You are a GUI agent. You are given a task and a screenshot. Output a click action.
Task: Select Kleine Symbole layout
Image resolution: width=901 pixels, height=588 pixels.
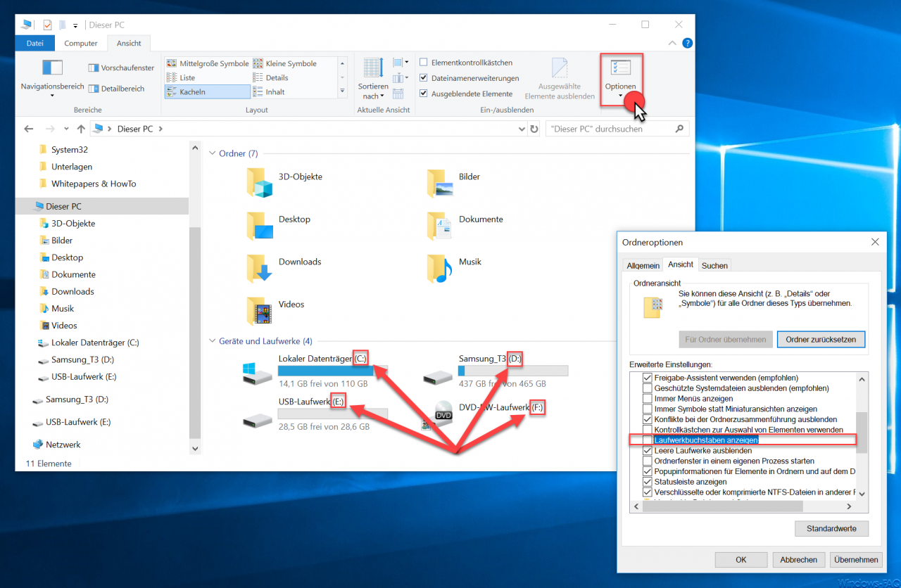pyautogui.click(x=285, y=63)
